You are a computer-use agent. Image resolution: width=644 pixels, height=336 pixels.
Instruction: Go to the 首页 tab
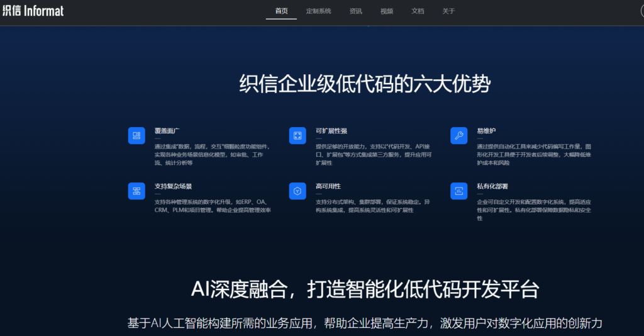click(281, 11)
